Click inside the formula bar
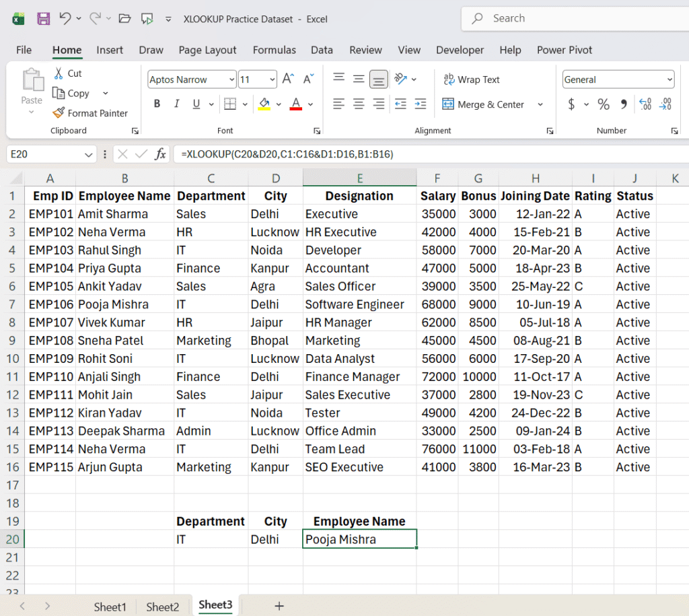The width and height of the screenshot is (689, 616). 431,154
